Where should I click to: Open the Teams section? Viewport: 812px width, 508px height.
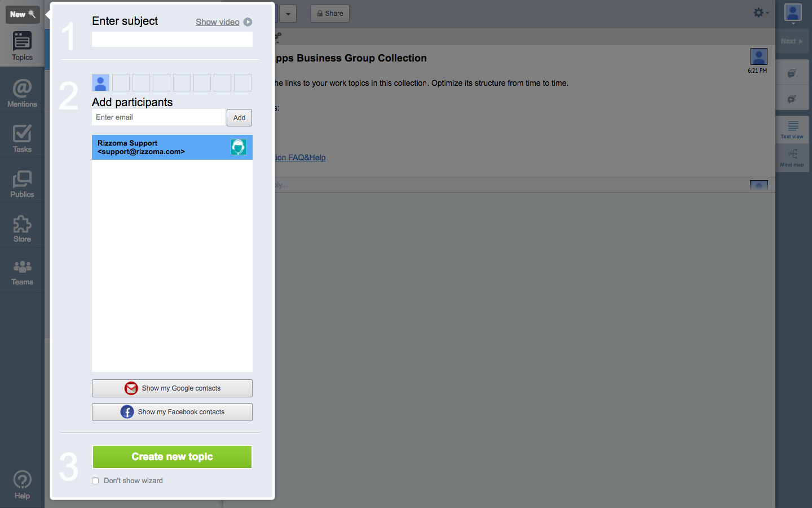[22, 273]
